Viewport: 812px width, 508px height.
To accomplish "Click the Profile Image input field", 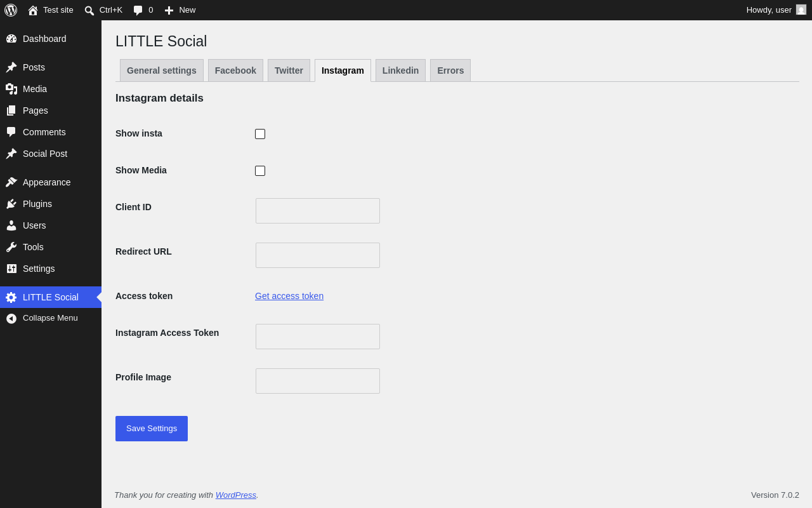I will coord(318,381).
